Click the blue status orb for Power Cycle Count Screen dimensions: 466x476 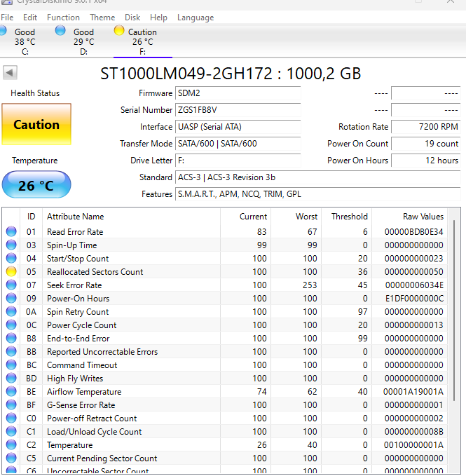(11, 325)
